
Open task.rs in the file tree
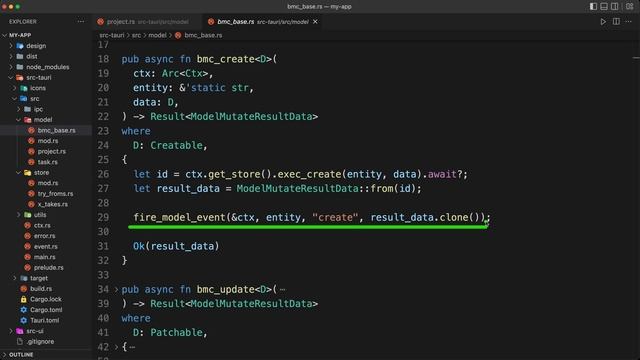point(47,162)
